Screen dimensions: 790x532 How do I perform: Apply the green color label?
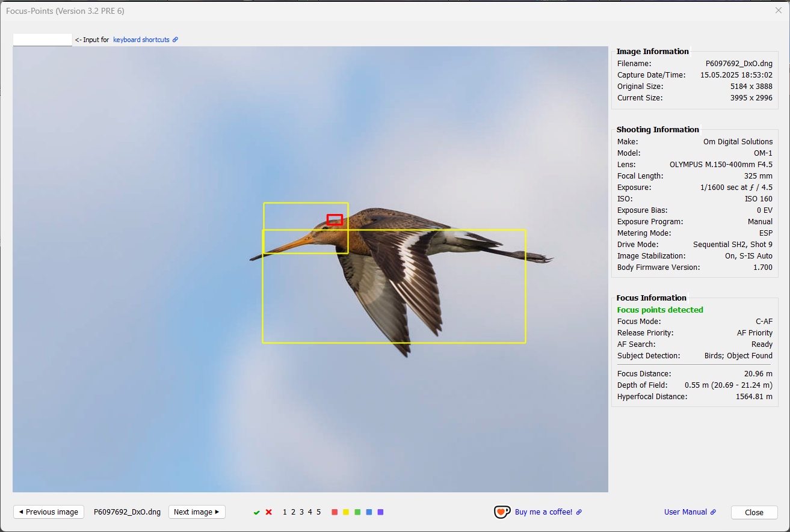point(357,512)
